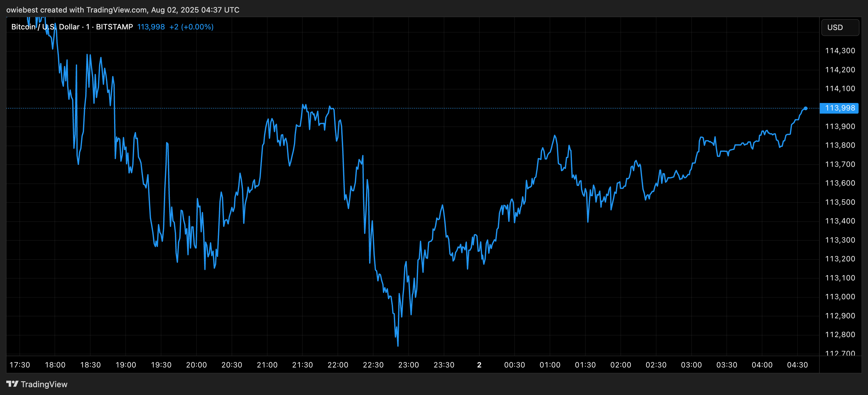Click the 18:30 time axis label
The height and width of the screenshot is (395, 868).
(x=91, y=365)
